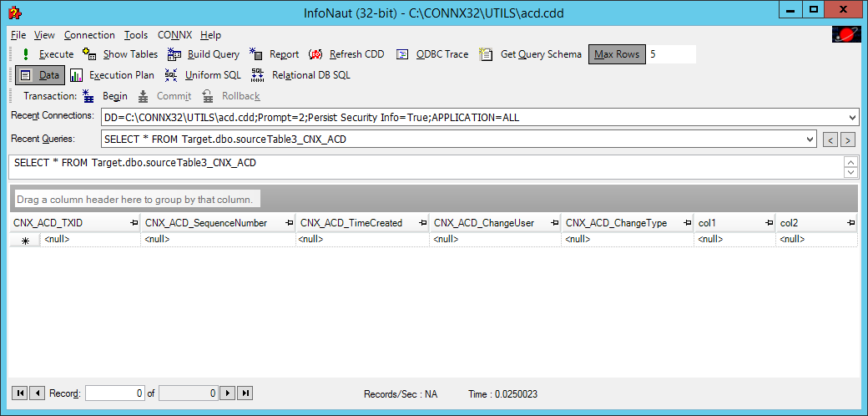
Task: Click the null cell under CNX_ACD_TXID
Action: pos(91,239)
